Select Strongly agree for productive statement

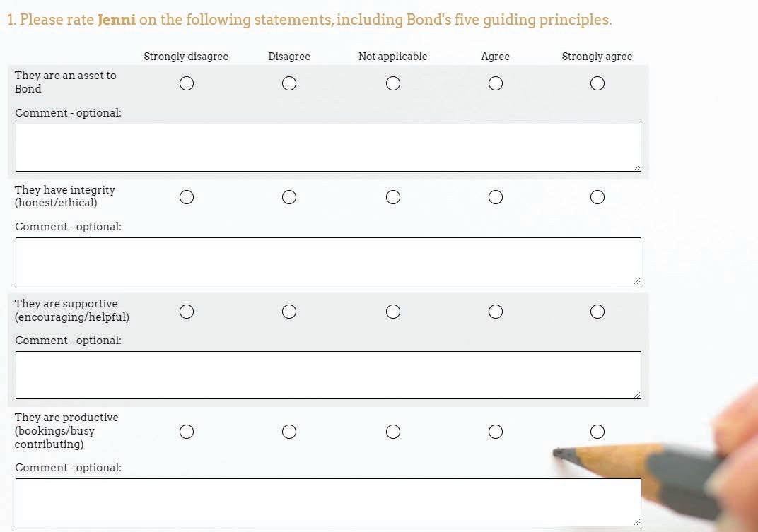pos(597,432)
